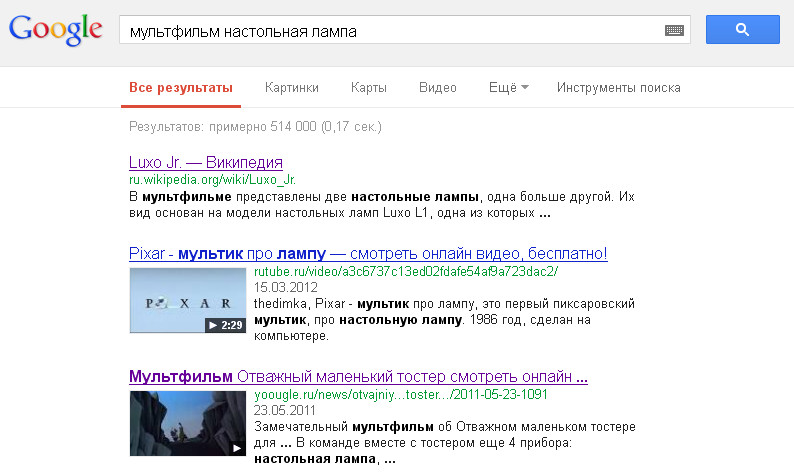Expand the Ещё dropdown menu
The height and width of the screenshot is (473, 794).
[508, 88]
